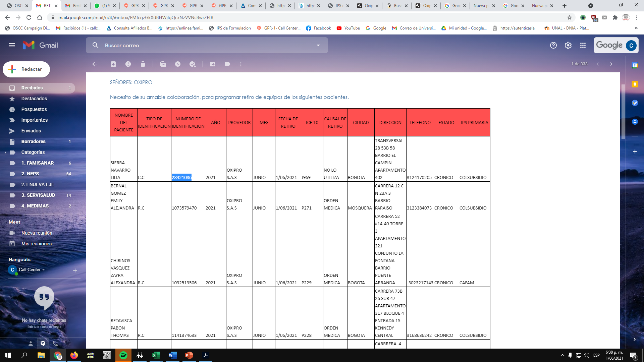Viewport: 644px width, 362px height.
Task: Apply a label to this email
Action: (x=227, y=64)
